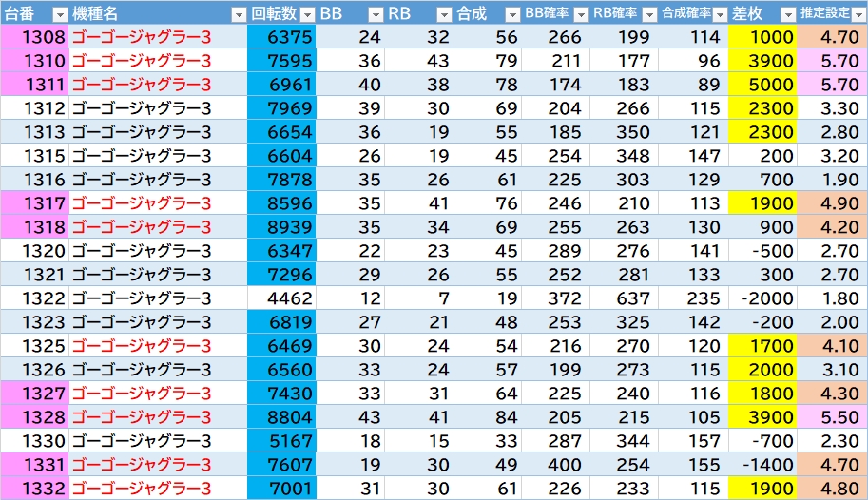868x500 pixels.
Task: Select RB count 7 in row 1322
Action: pyautogui.click(x=418, y=298)
